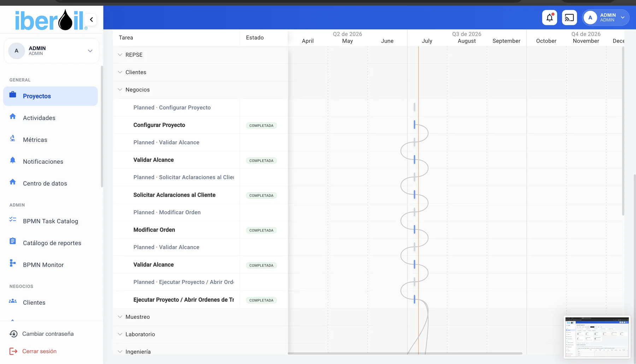Click the Estado column header
The width and height of the screenshot is (636, 364).
[x=264, y=38]
